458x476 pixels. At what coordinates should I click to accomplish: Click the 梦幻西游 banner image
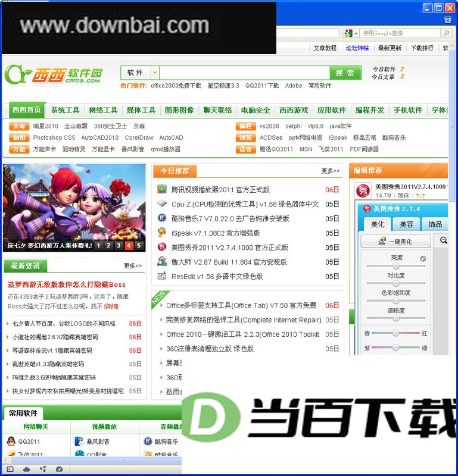74,208
